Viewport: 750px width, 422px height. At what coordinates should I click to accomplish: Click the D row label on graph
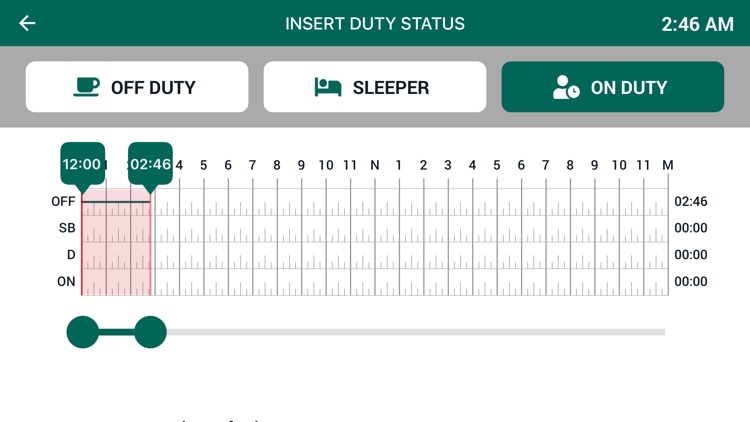pos(71,255)
